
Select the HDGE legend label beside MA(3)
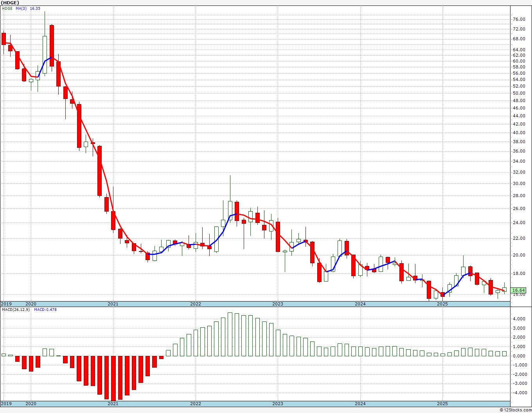coord(7,8)
